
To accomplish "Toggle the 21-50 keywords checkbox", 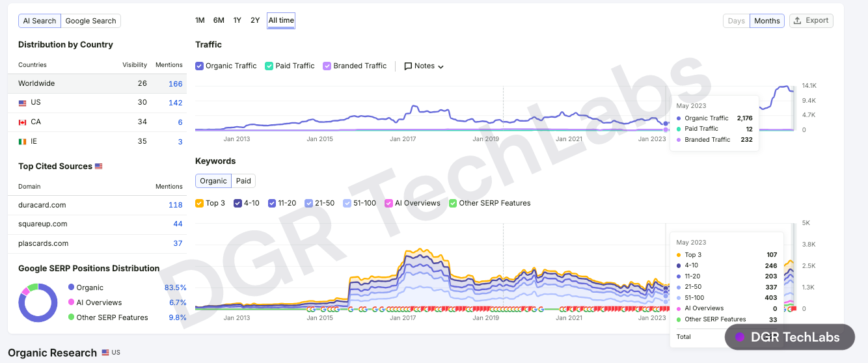I will [x=309, y=203].
